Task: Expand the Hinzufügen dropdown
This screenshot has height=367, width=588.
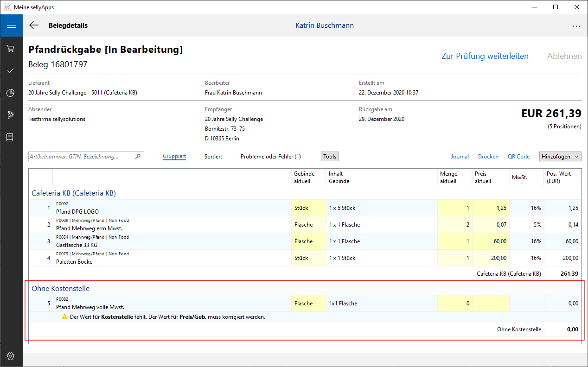Action: 560,157
